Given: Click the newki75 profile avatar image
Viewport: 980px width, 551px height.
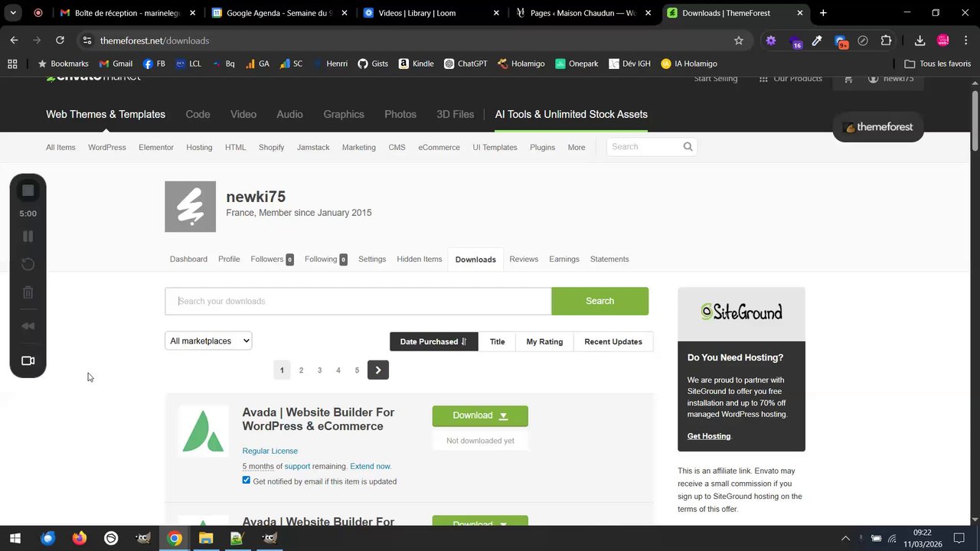Looking at the screenshot, I should pos(190,207).
